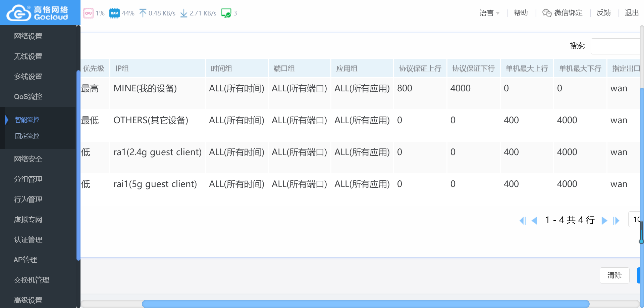
Task: Click the RAM usage icon
Action: click(x=114, y=13)
